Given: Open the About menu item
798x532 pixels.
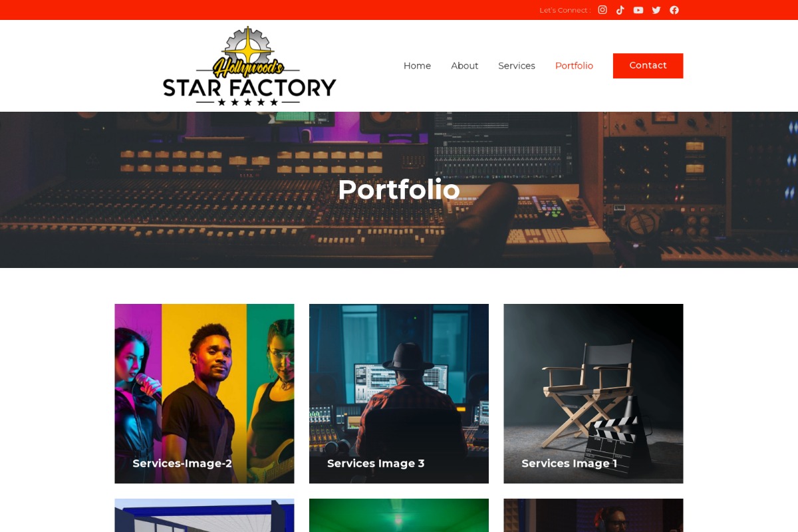Looking at the screenshot, I should pos(465,66).
